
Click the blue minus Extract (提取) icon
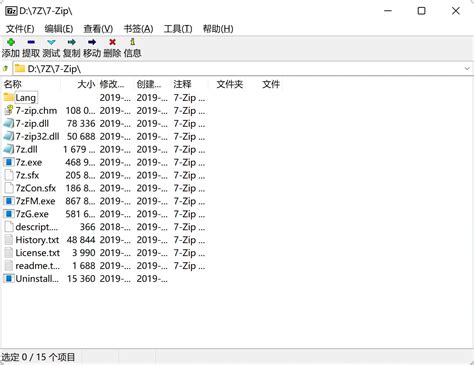(31, 42)
